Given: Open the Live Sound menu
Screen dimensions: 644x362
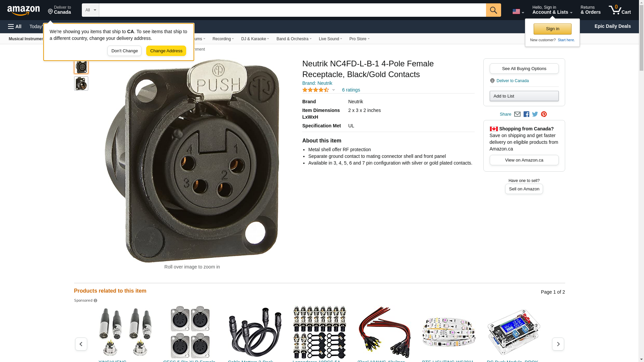Looking at the screenshot, I should point(330,39).
